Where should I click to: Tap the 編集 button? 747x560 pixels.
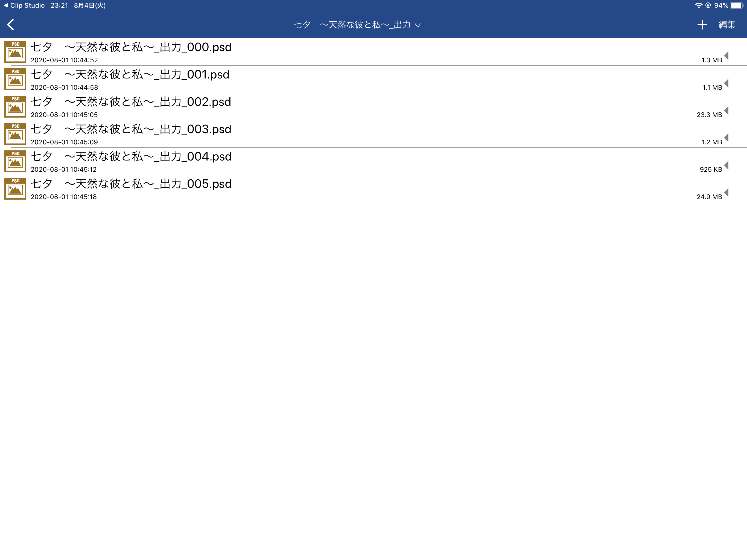pyautogui.click(x=727, y=25)
